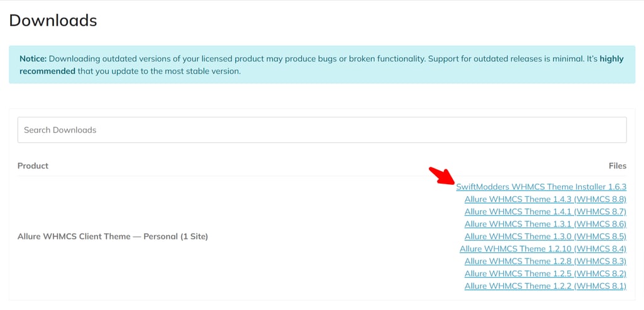The image size is (644, 310).
Task: Select Allure WHMCS Theme 1.3.1 (WHMCS 8.6) file
Action: (x=545, y=224)
